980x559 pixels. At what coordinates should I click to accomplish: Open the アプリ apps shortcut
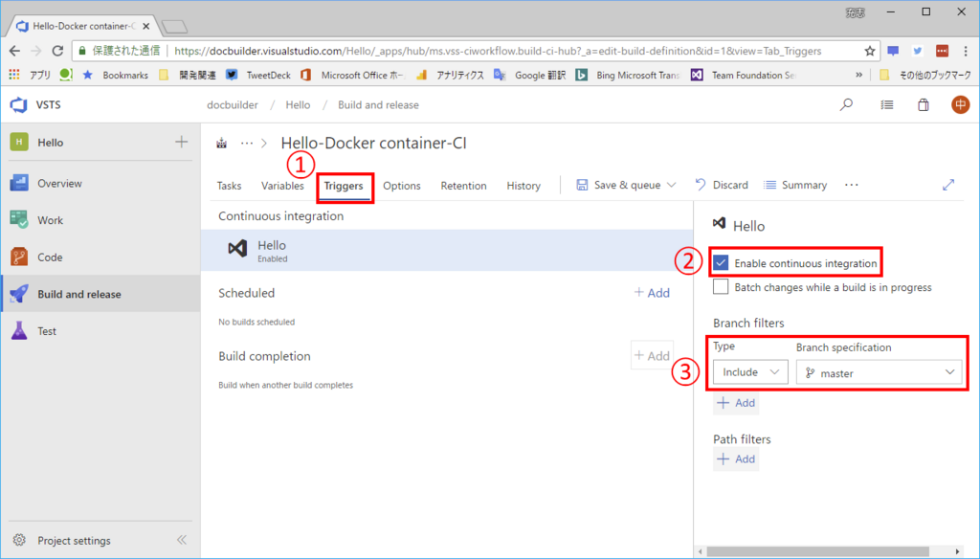pos(30,75)
